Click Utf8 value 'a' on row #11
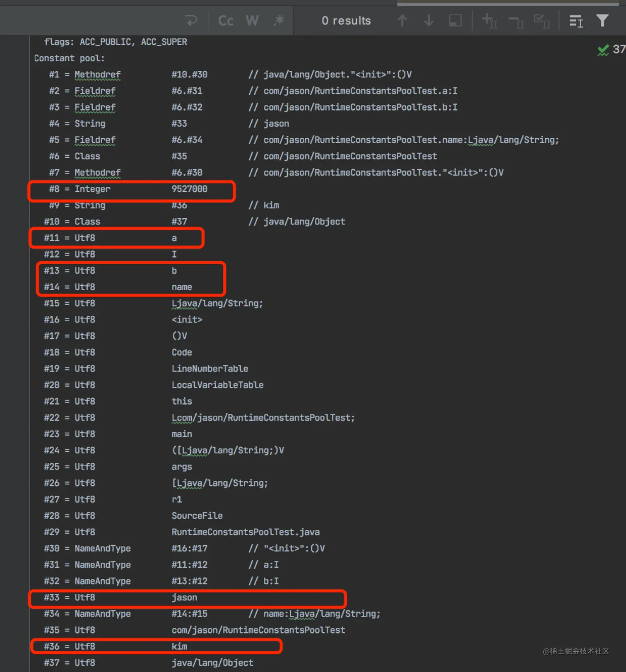This screenshot has width=626, height=672. click(174, 238)
